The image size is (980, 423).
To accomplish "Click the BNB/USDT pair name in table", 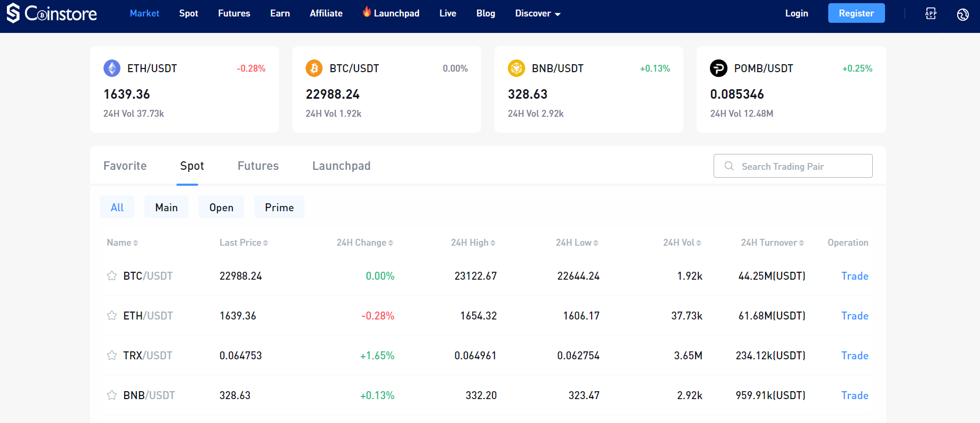I will coord(149,395).
